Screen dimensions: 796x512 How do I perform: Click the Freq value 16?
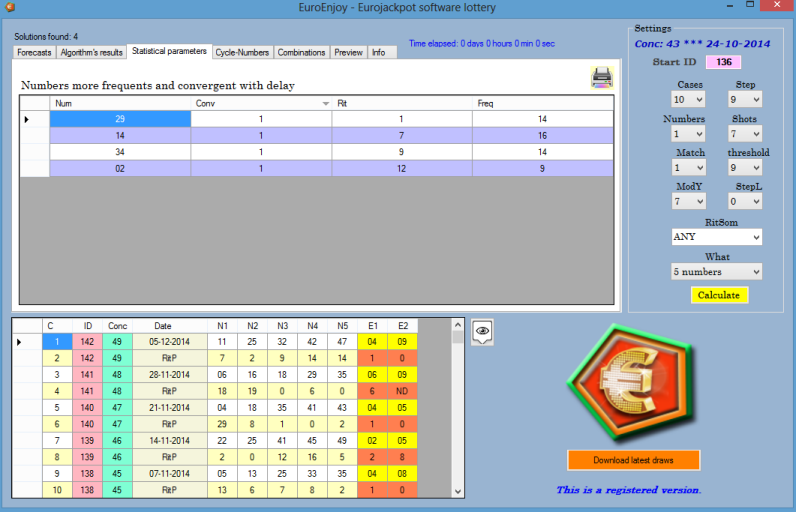tap(542, 135)
